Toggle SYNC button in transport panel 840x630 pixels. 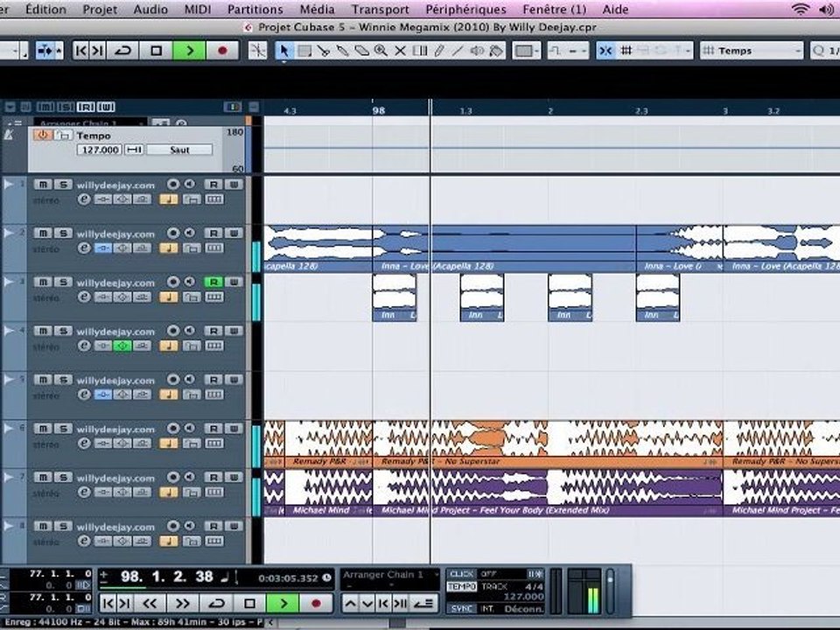pyautogui.click(x=461, y=609)
